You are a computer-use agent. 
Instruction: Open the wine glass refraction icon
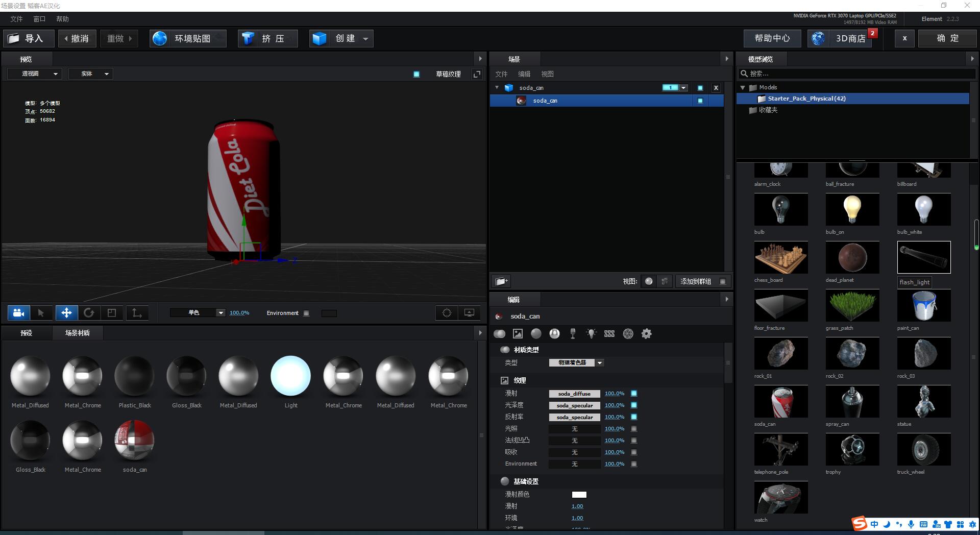point(573,334)
